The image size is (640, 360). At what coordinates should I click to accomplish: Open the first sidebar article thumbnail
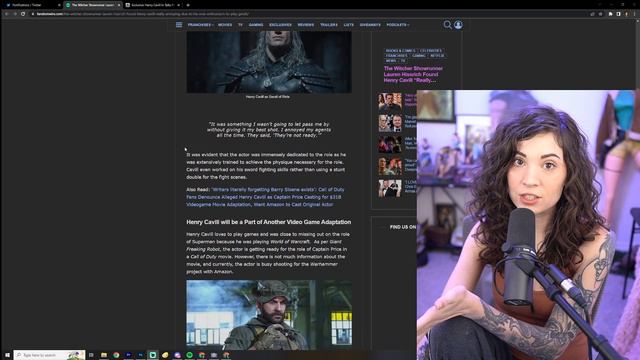[390, 102]
